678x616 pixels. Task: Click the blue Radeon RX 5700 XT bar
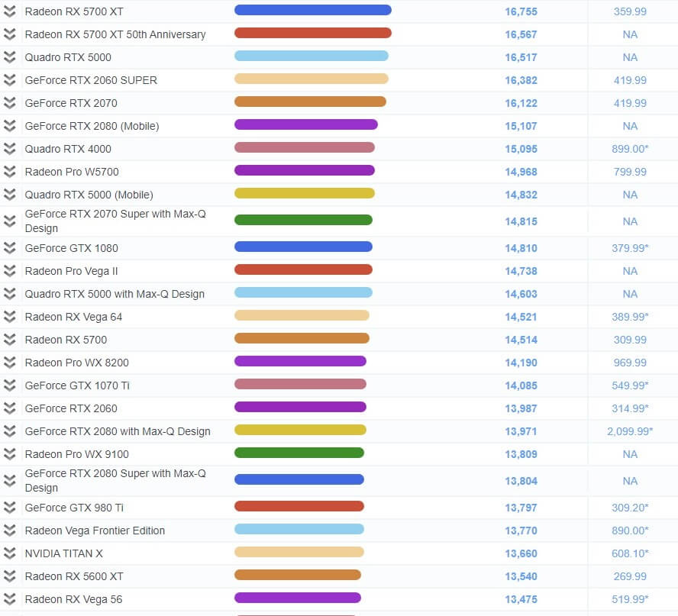click(312, 10)
